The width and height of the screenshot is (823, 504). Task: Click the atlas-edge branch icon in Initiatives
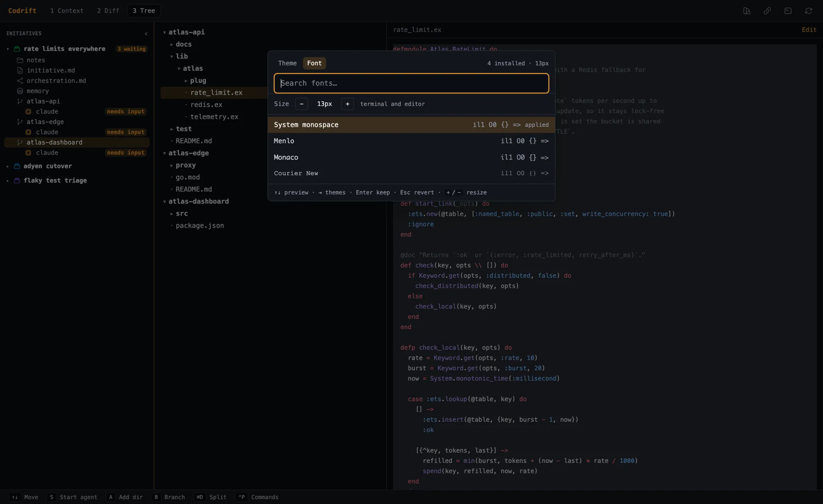tap(20, 122)
